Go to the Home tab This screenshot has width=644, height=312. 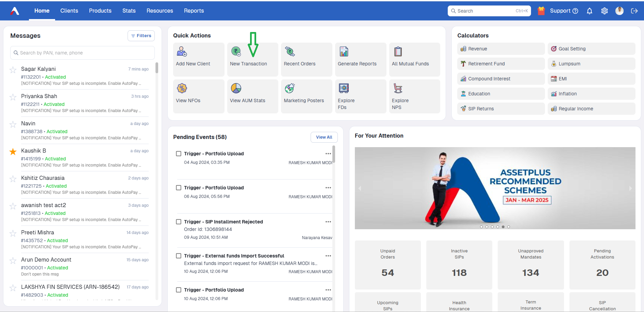[42, 11]
